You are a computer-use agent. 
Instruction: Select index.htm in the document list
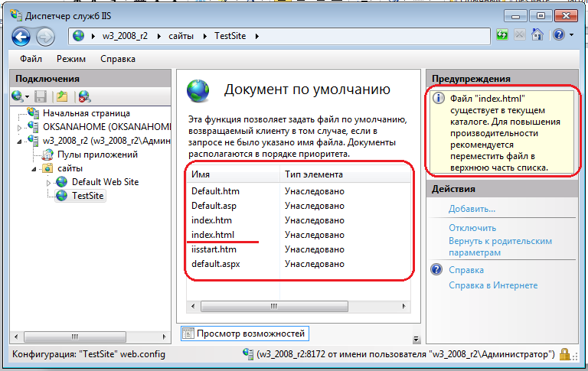tap(211, 220)
